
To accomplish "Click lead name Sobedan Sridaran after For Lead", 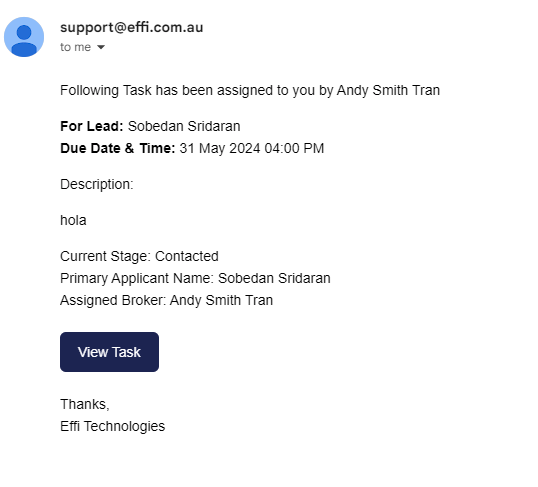I will point(184,126).
